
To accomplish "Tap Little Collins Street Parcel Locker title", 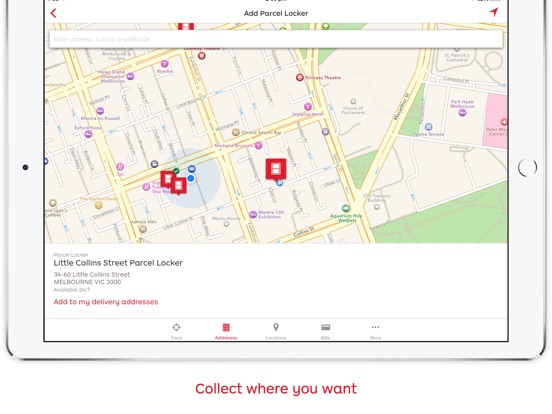I will tap(118, 263).
